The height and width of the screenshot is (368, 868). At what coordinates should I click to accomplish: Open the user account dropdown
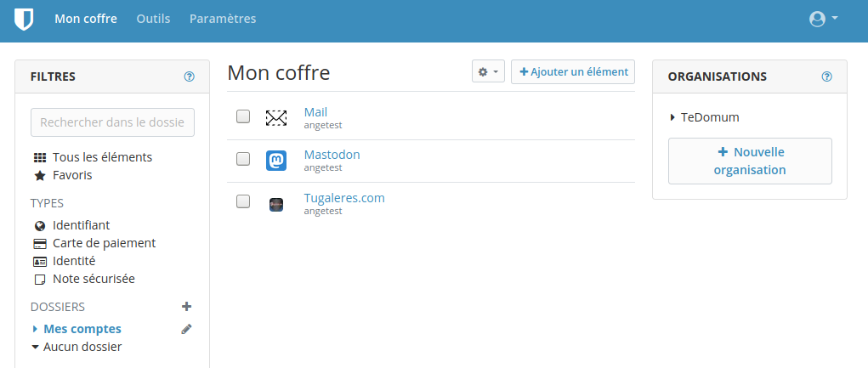(824, 19)
